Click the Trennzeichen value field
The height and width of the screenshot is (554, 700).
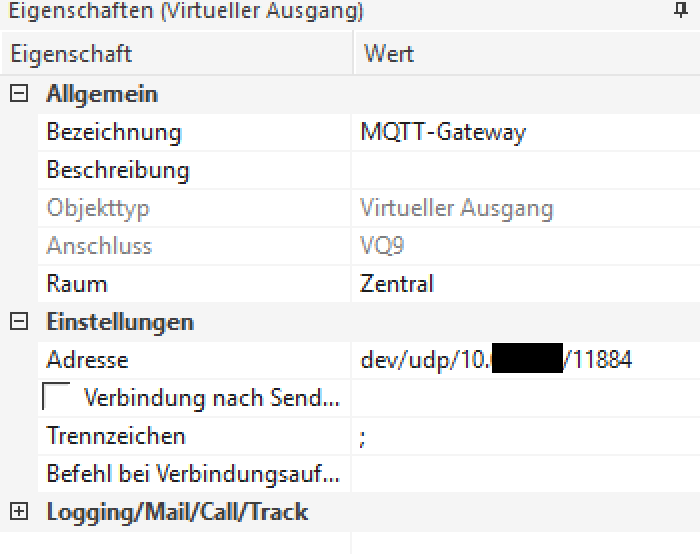(525, 436)
